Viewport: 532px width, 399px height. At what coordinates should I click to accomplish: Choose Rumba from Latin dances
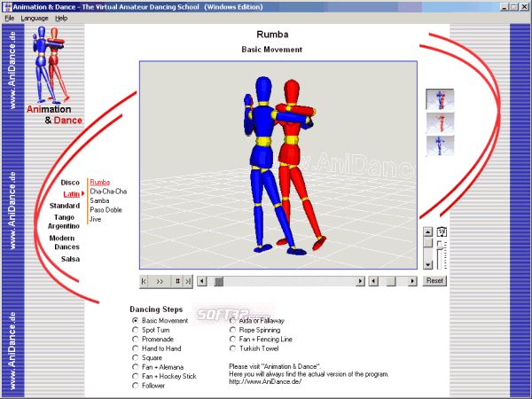click(99, 182)
